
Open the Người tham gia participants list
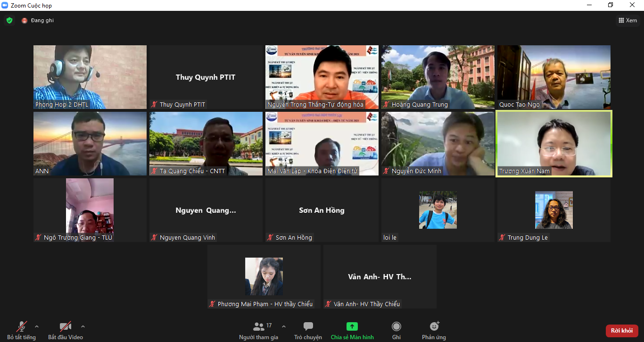[258, 330]
